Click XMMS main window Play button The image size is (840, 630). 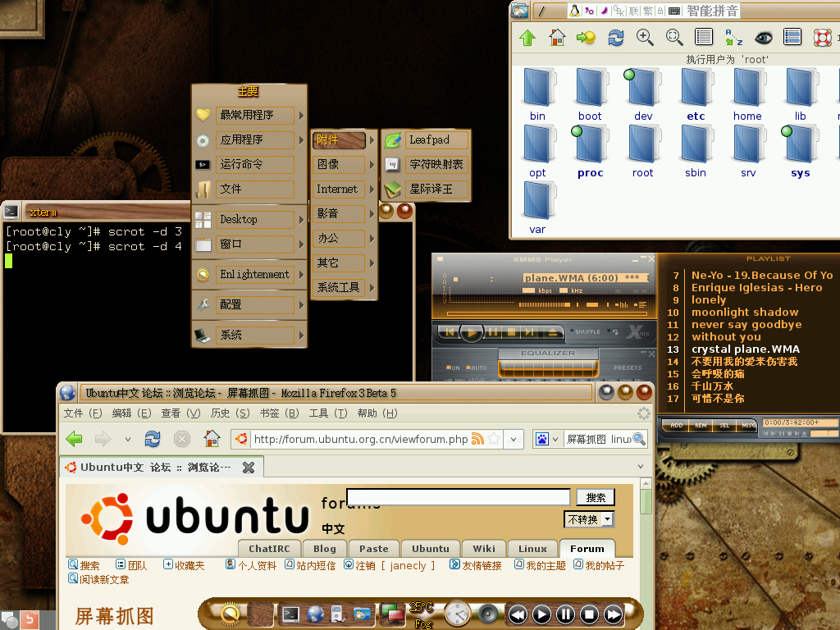click(472, 333)
